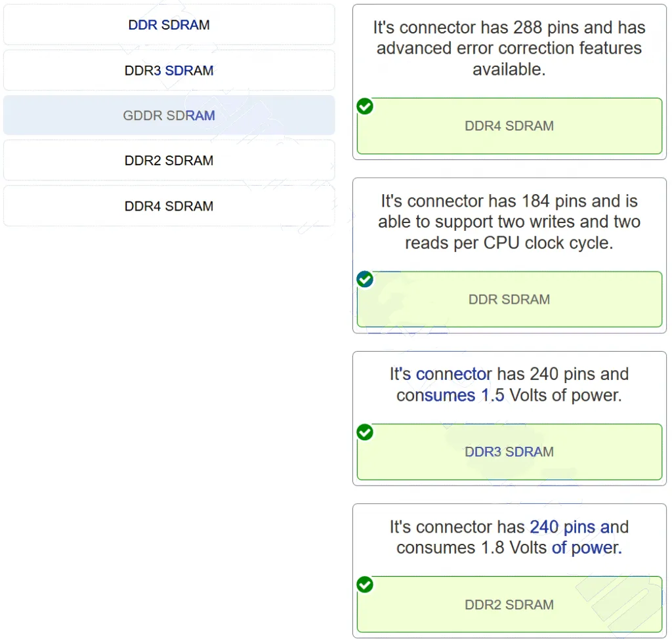The width and height of the screenshot is (672, 639).
Task: Click the 288 pins description text
Action: [x=509, y=28]
